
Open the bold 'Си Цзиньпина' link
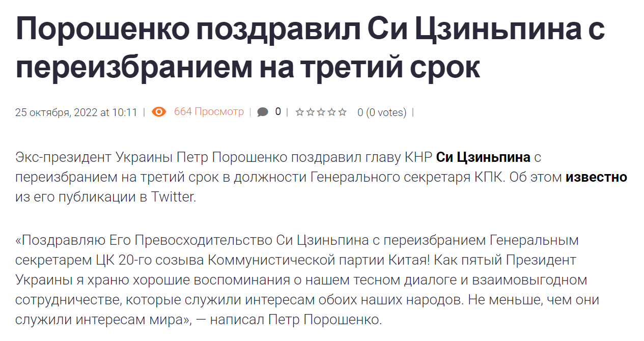tap(483, 157)
